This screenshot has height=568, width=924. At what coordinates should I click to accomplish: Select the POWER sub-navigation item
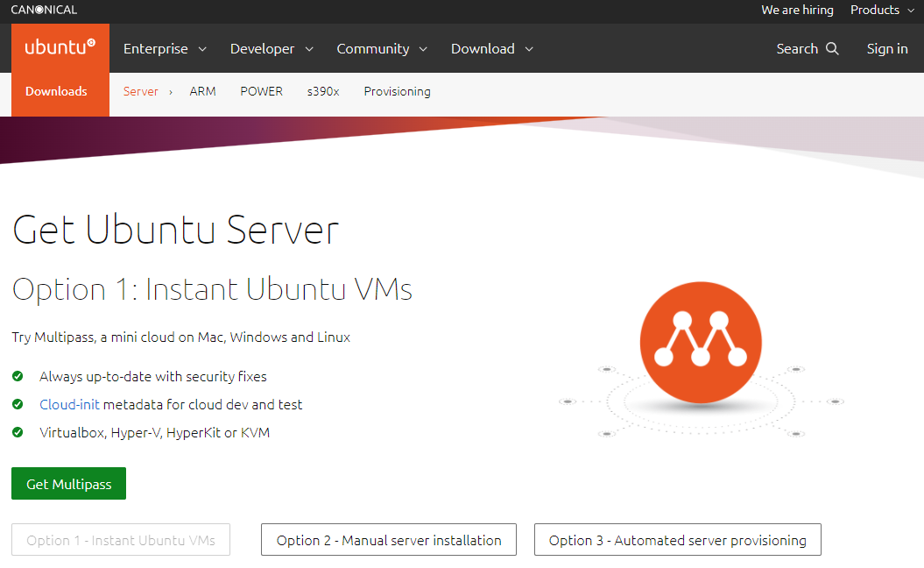click(x=261, y=91)
